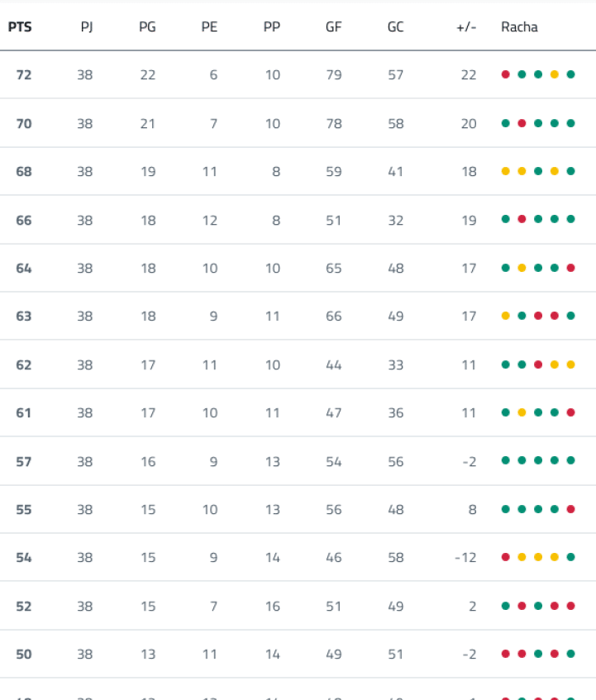This screenshot has height=700, width=596.
Task: Click the Racha column header
Action: (x=519, y=27)
